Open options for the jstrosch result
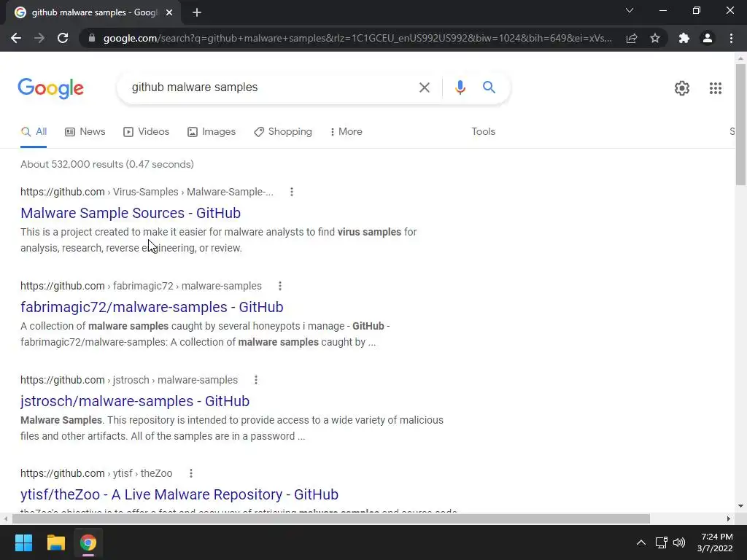Image resolution: width=747 pixels, height=560 pixels. point(256,380)
